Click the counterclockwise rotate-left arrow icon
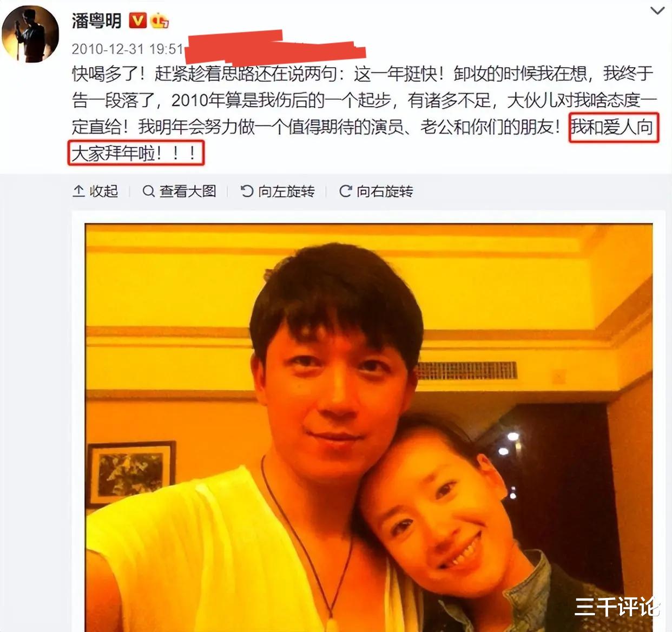Image resolution: width=672 pixels, height=632 pixels. [247, 191]
